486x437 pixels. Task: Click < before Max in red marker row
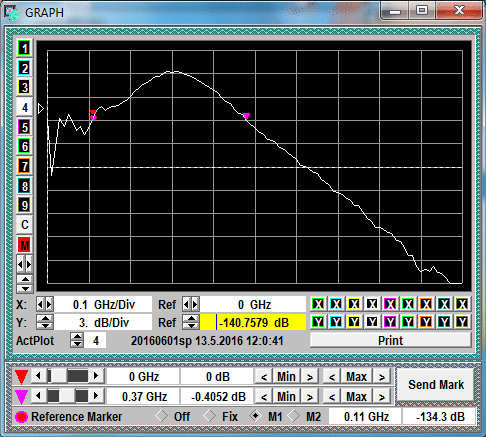click(332, 377)
